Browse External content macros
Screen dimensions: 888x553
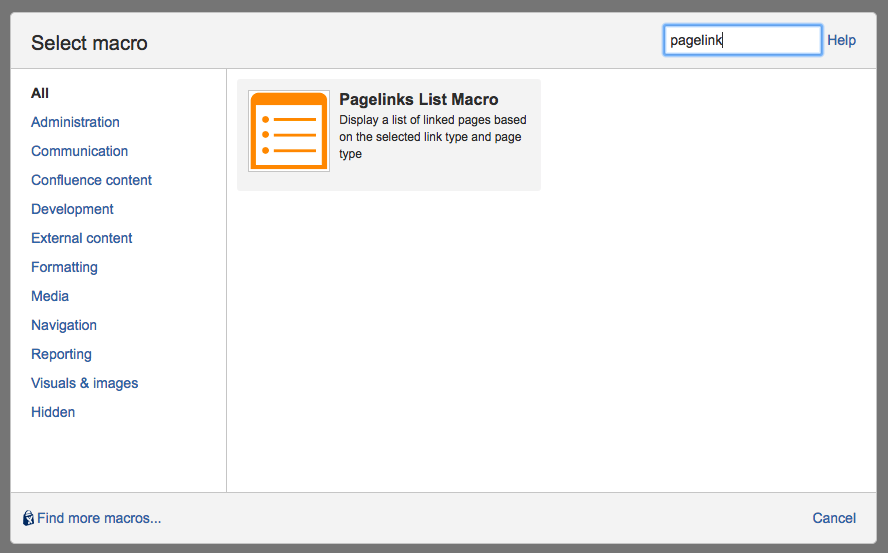81,238
